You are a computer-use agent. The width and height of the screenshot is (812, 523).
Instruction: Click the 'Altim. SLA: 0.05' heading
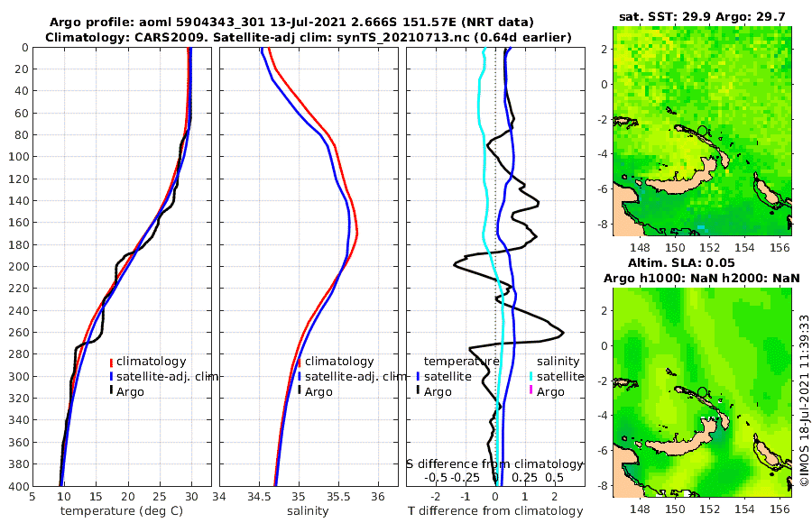pyautogui.click(x=681, y=263)
